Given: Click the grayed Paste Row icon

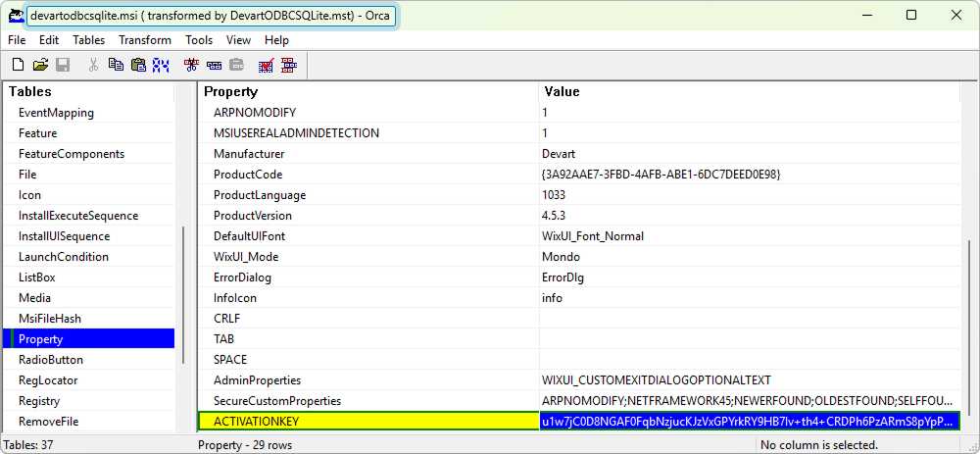Looking at the screenshot, I should click(237, 65).
